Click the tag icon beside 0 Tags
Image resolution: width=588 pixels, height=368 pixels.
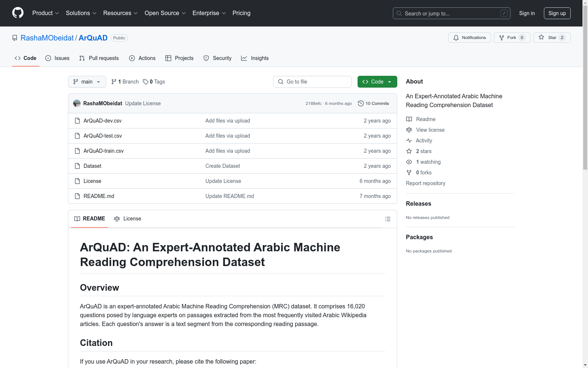pyautogui.click(x=146, y=82)
